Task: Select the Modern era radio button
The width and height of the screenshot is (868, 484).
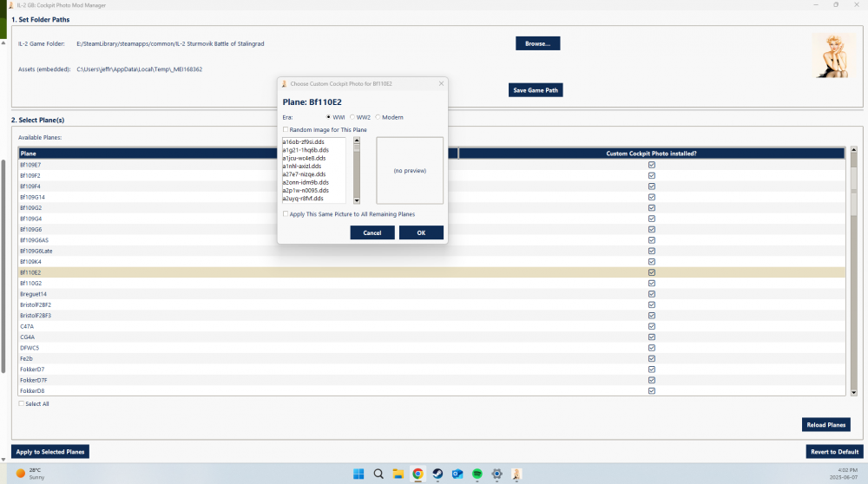Action: pyautogui.click(x=378, y=117)
